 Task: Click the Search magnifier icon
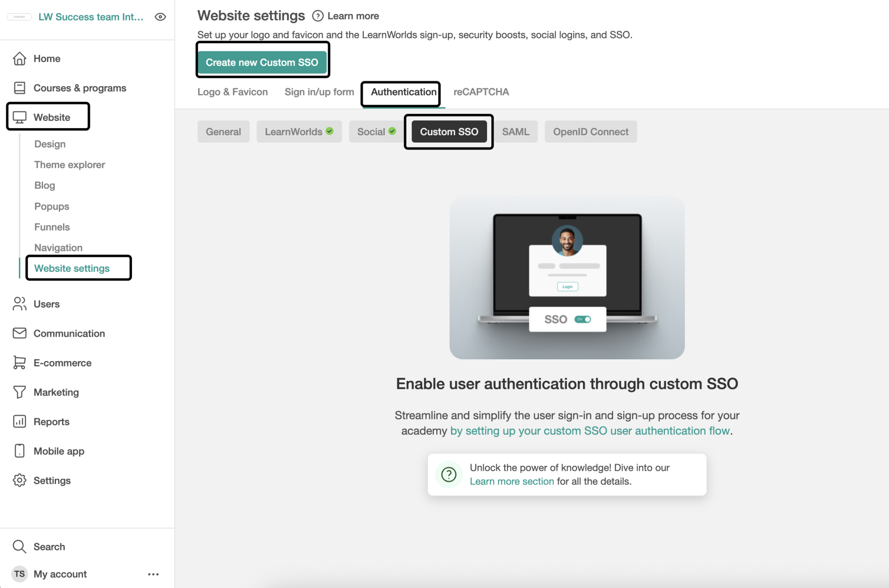19,547
